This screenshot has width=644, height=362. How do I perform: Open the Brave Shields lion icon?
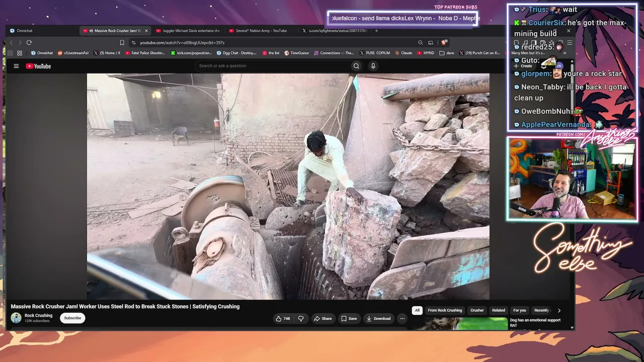(444, 43)
